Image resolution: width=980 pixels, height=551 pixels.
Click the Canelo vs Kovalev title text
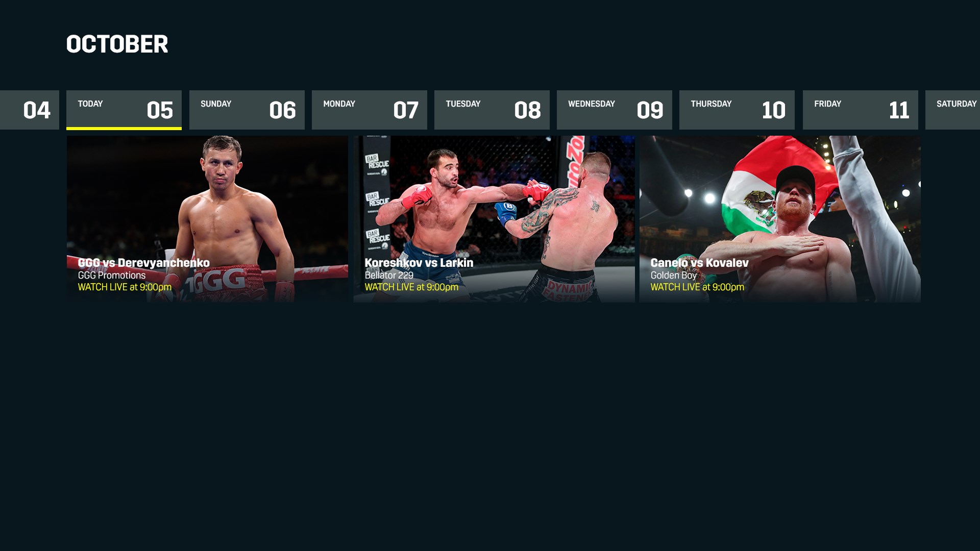(699, 263)
